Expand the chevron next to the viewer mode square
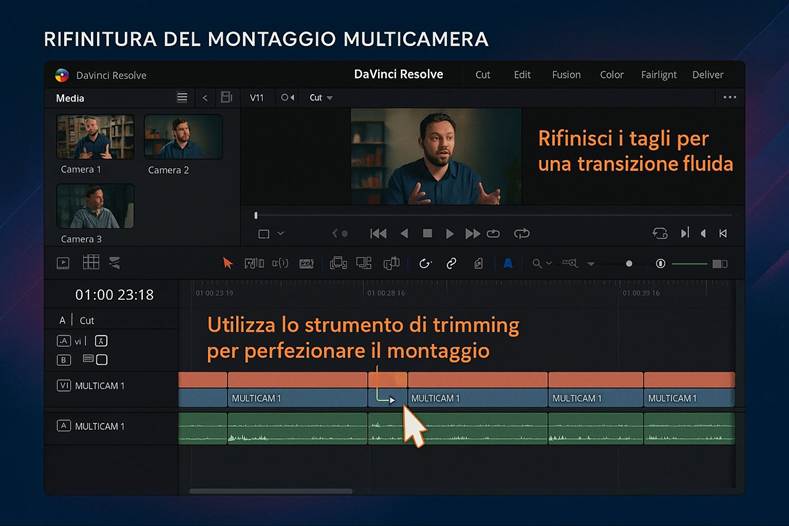Screen dimensions: 789x526 click(x=281, y=234)
